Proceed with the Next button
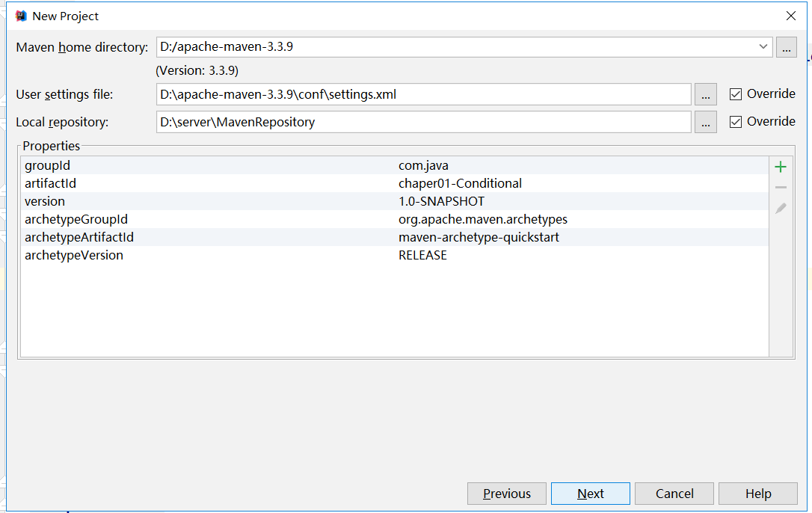 [x=591, y=494]
